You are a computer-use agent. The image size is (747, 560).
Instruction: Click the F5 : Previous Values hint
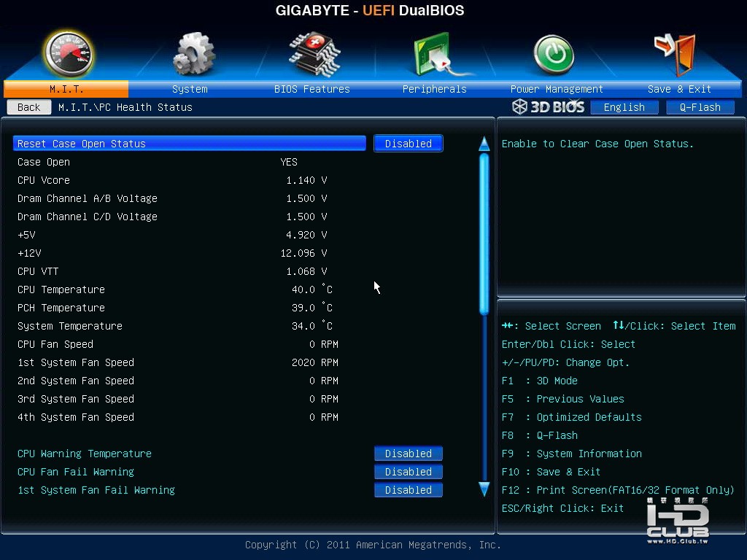tap(562, 399)
